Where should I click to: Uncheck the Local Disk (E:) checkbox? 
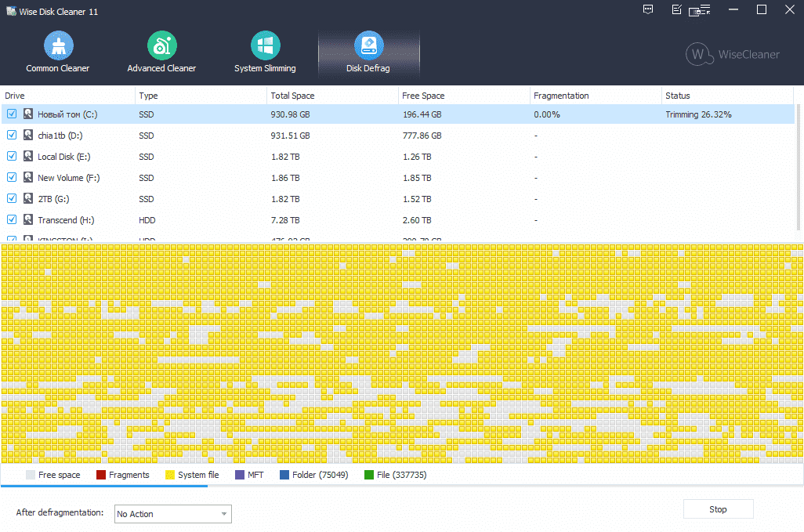click(12, 156)
